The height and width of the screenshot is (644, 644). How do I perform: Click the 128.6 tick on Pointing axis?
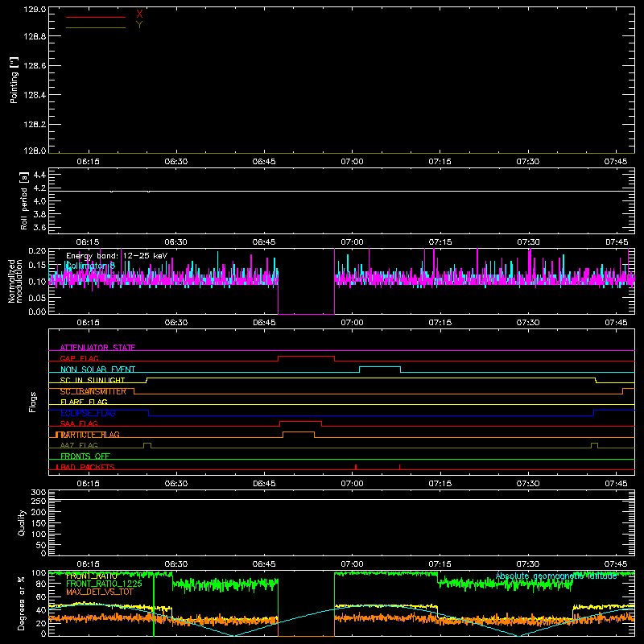(x=35, y=66)
